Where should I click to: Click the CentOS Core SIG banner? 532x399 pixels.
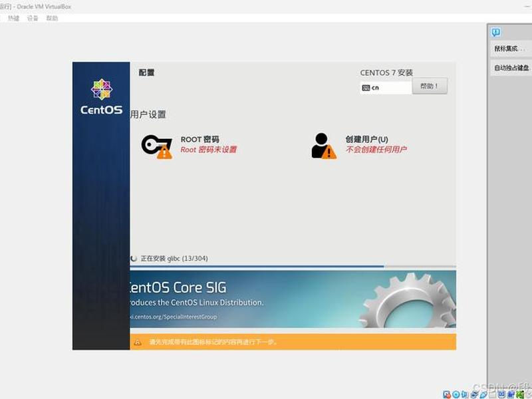coord(293,299)
